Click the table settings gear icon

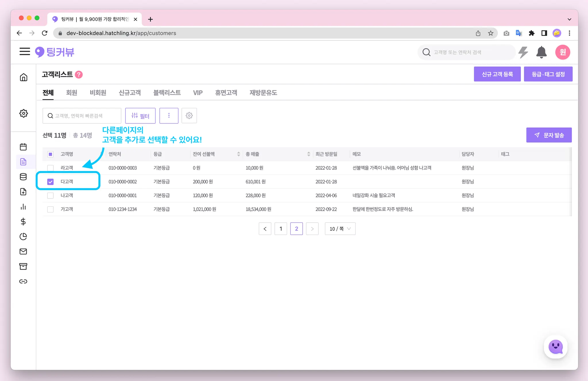coord(189,116)
